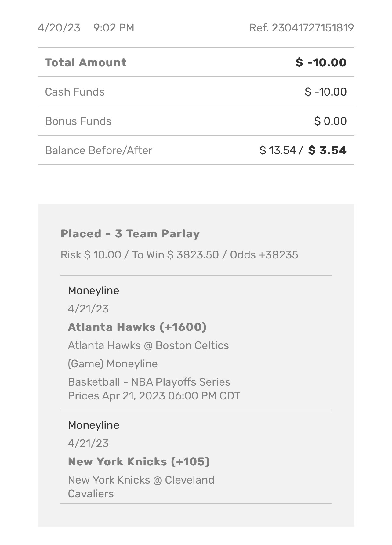Open New York Knicks @ Cleveland Cavaliers matchup
Image resolution: width=392 pixels, height=545 pixels.
[x=141, y=486]
